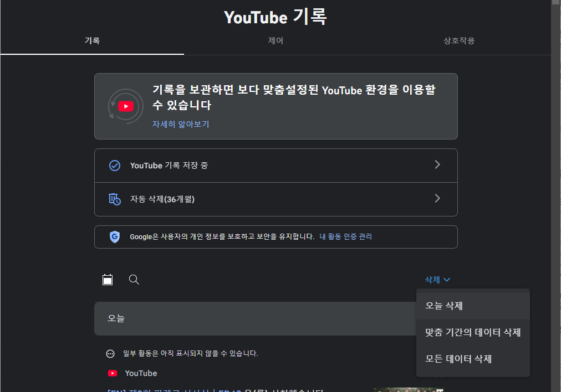Screen dimensions: 561x392
Task: Open 자동 삭제(36개월) settings row
Action: 276,199
